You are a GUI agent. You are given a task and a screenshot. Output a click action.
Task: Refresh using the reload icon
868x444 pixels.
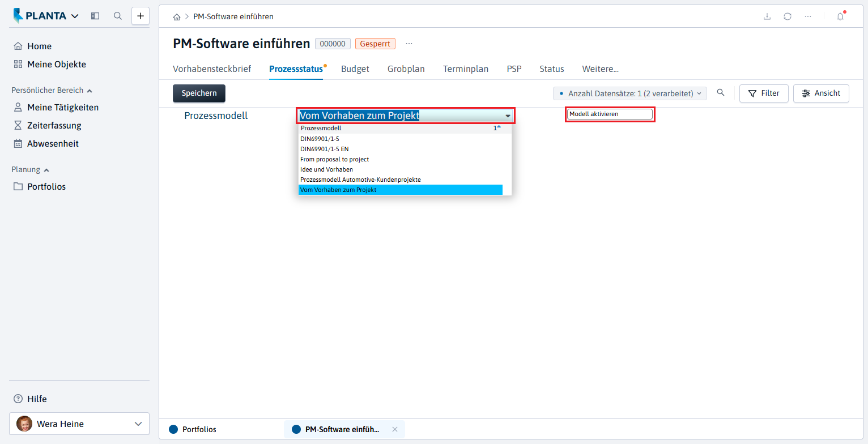788,16
